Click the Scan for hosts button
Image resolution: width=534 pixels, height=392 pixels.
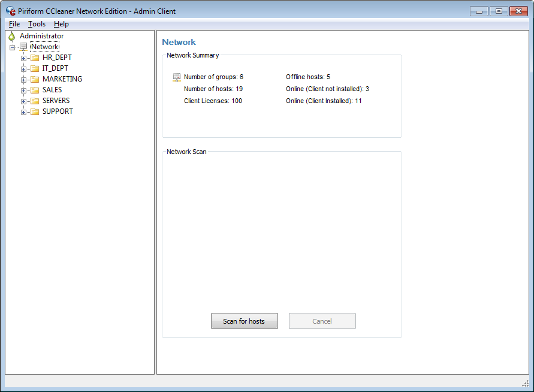(x=244, y=321)
